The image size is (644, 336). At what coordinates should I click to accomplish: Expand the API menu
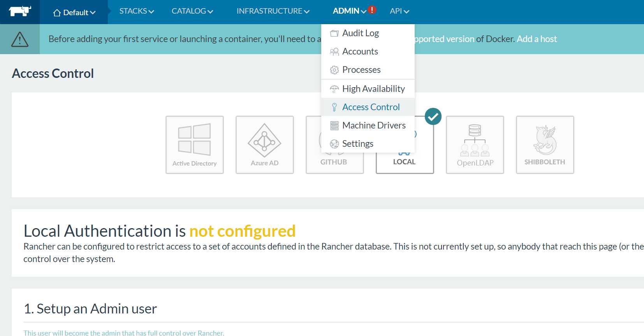point(399,11)
